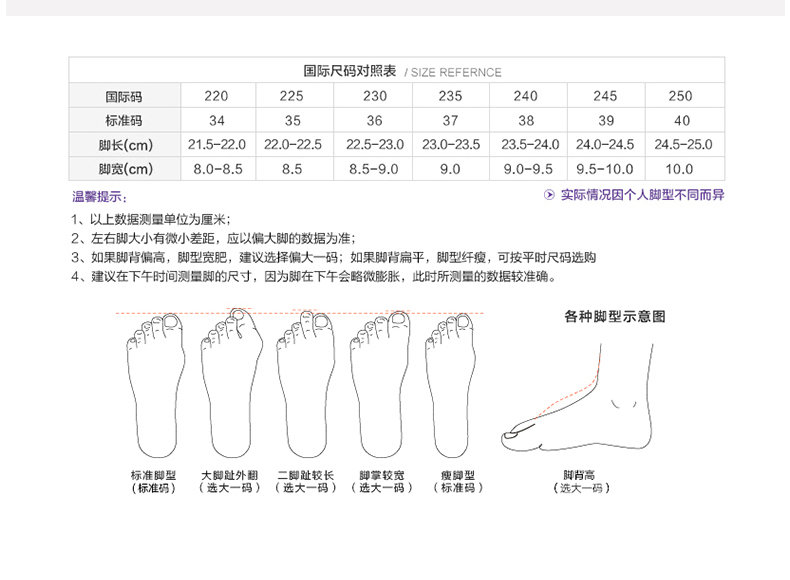Select the 国际尺码对照表 table title

pos(350,71)
